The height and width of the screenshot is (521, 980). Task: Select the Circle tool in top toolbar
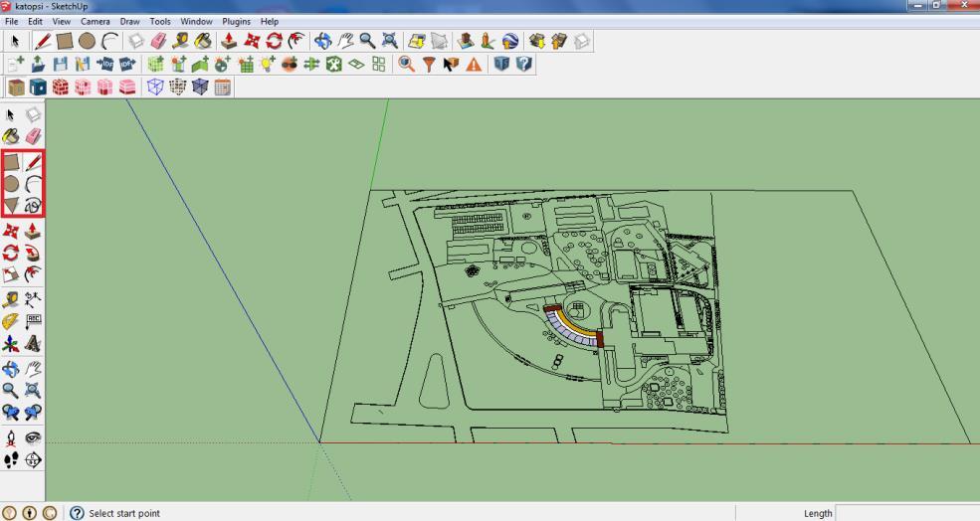click(87, 41)
